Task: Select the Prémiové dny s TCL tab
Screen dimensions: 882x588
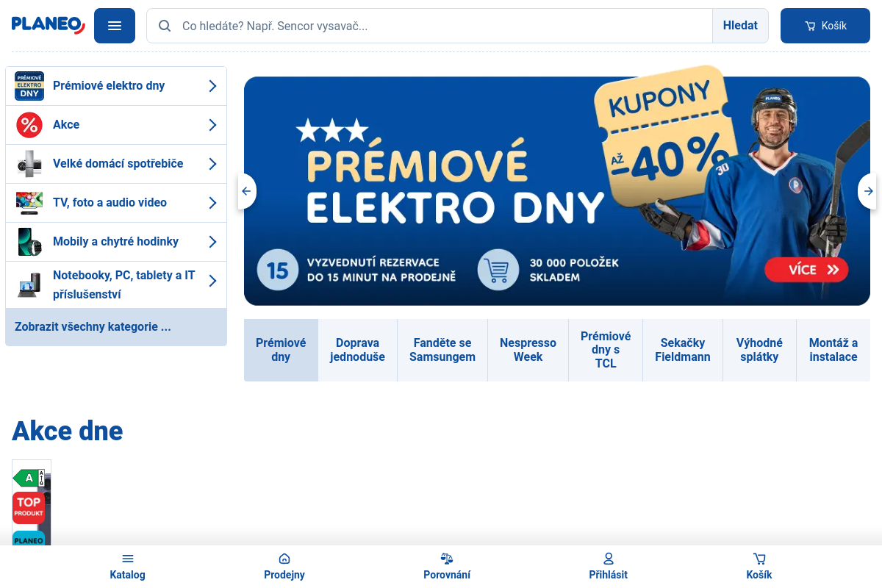Action: [x=606, y=350]
